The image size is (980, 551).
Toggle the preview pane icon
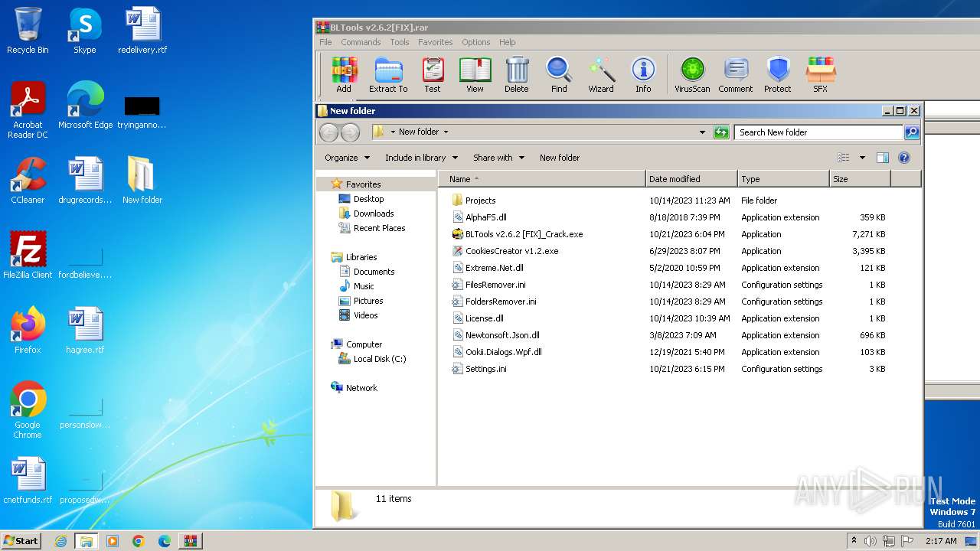(882, 158)
